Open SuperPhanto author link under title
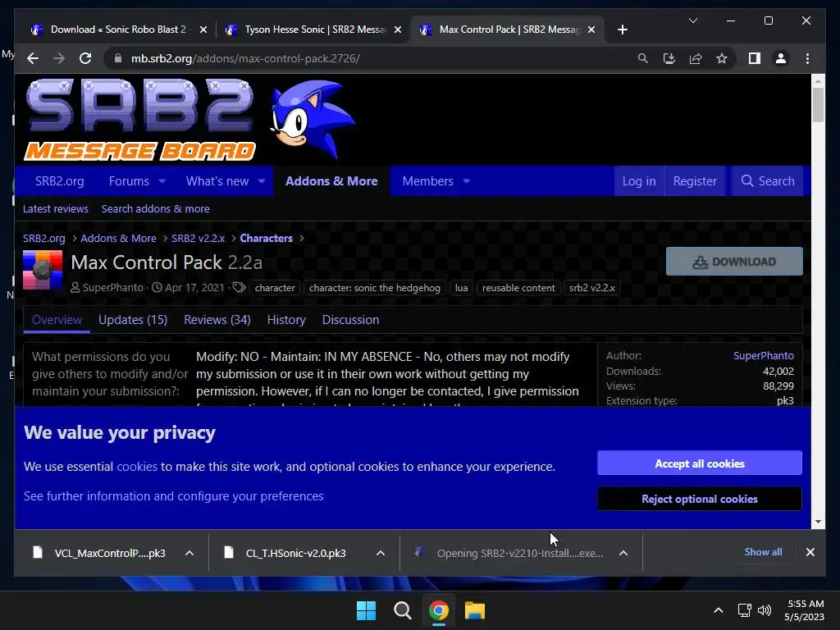This screenshot has height=630, width=840. tap(112, 288)
